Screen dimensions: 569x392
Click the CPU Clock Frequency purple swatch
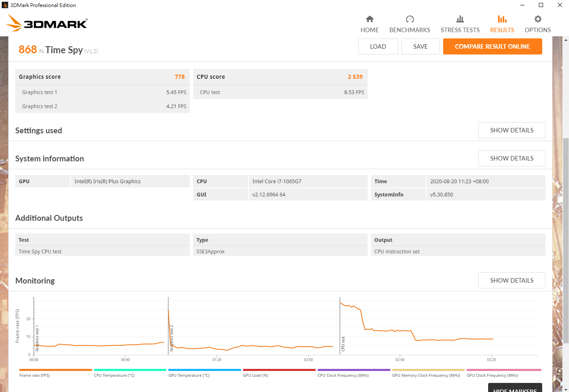point(354,370)
